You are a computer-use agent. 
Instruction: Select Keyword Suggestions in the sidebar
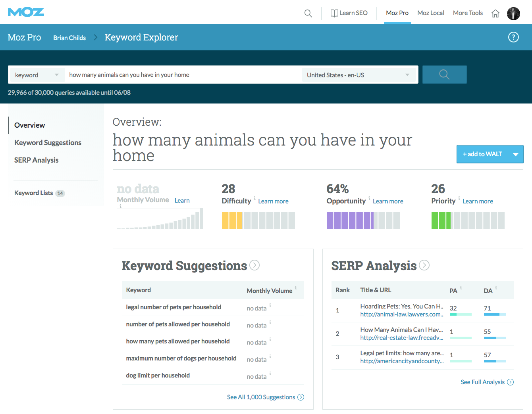[x=48, y=143]
